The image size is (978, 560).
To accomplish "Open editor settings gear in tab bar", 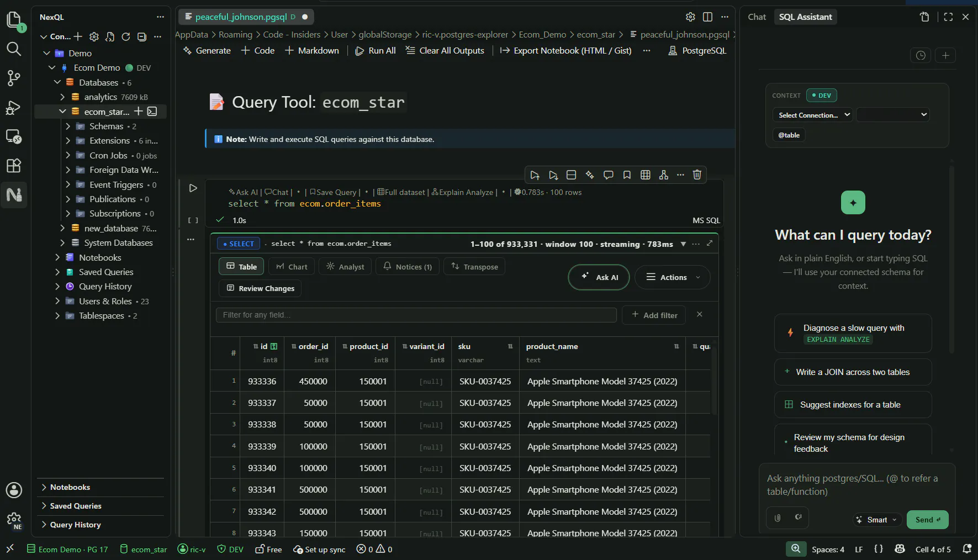I will click(x=690, y=17).
